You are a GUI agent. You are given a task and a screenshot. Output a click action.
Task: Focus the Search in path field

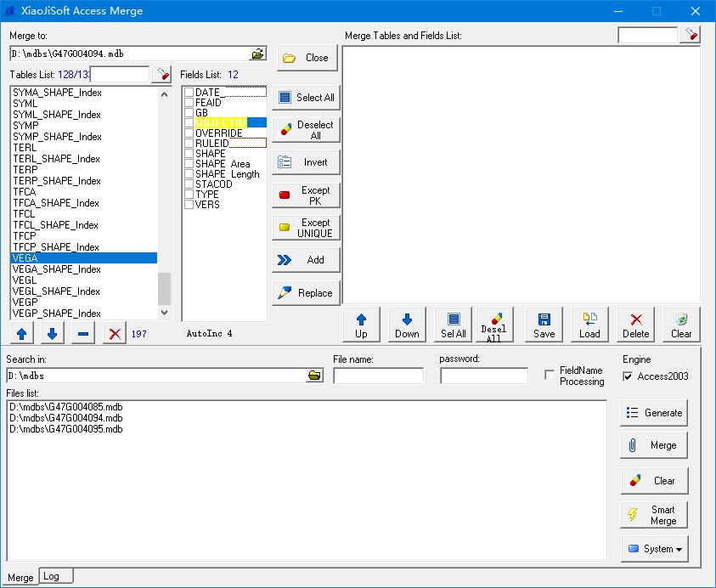click(x=157, y=376)
